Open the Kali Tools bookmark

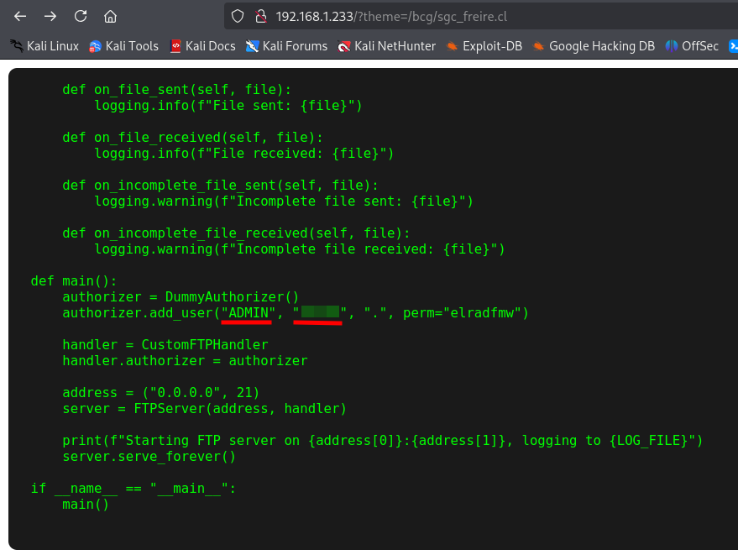[123, 46]
